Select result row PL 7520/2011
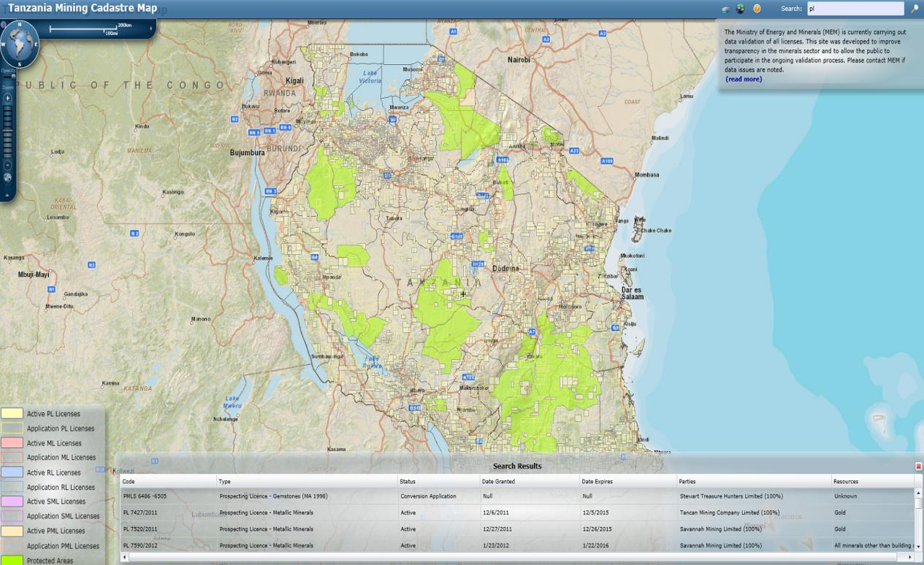The width and height of the screenshot is (924, 565). click(517, 529)
